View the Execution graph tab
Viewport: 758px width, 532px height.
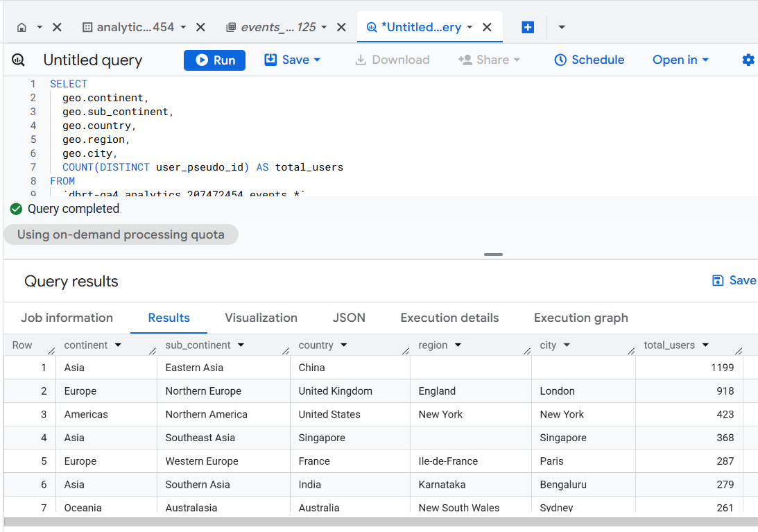click(x=580, y=318)
